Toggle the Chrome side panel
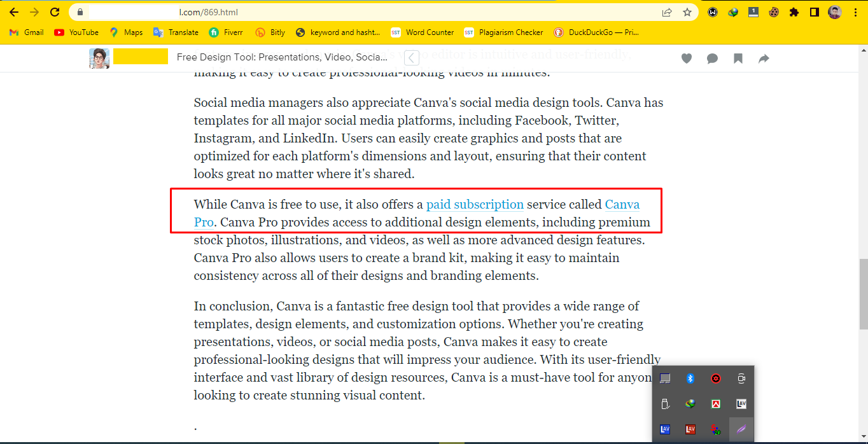This screenshot has width=868, height=444. click(814, 12)
